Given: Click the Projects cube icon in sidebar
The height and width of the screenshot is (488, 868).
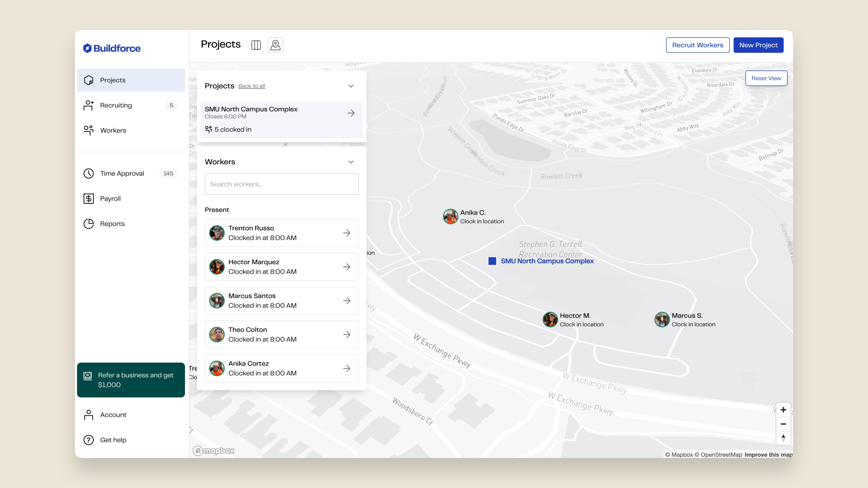Looking at the screenshot, I should [89, 80].
